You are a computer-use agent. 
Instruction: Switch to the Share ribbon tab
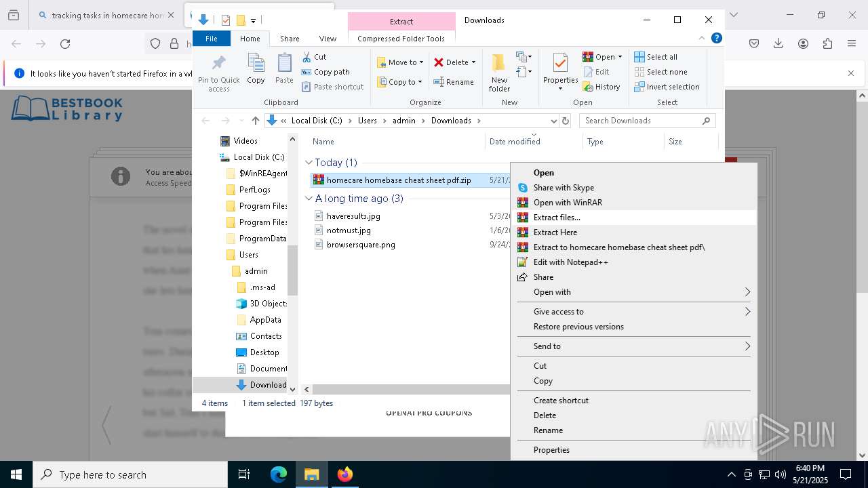(x=290, y=39)
